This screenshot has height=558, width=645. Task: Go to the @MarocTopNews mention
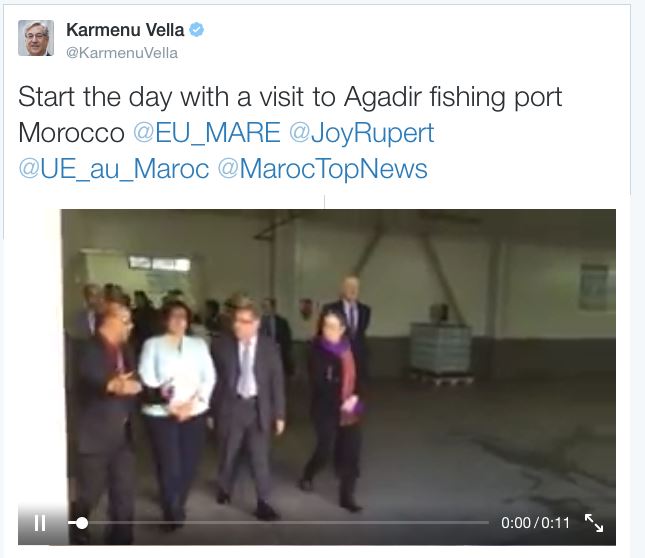coord(323,169)
